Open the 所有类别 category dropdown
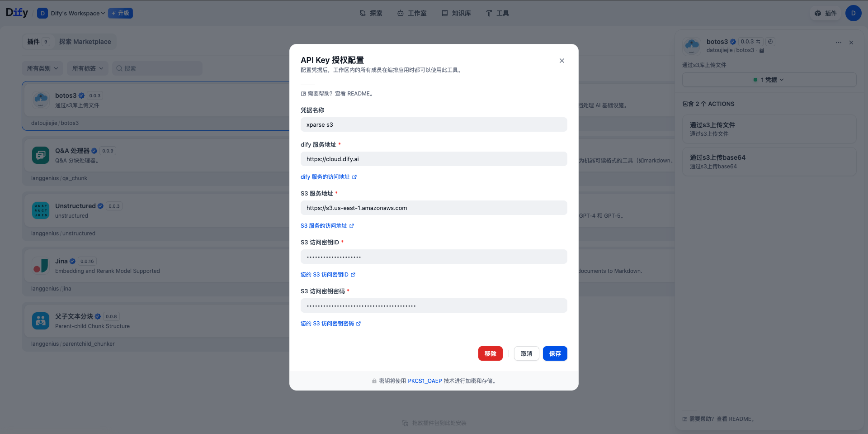 (x=42, y=68)
